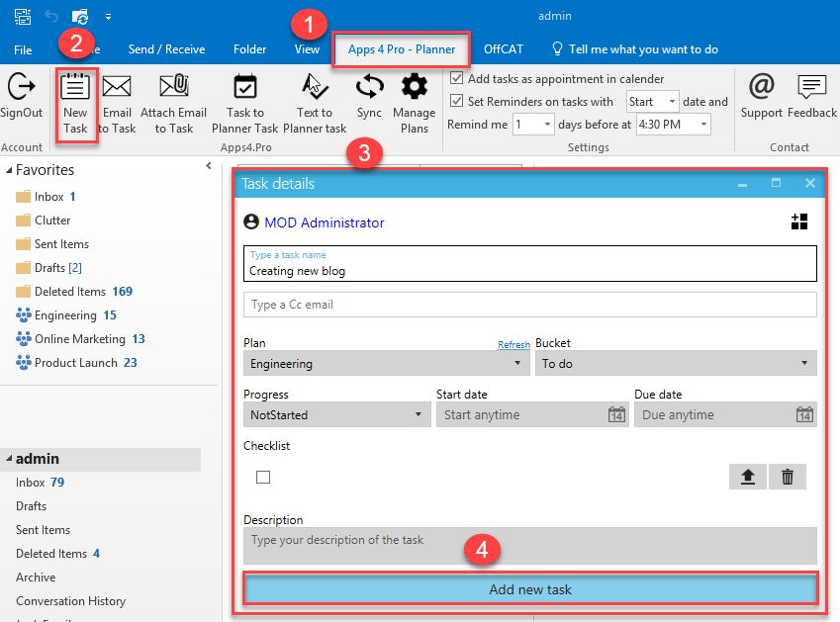Toggle Set Reminders on tasks checkbox
The height and width of the screenshot is (622, 840).
[456, 101]
